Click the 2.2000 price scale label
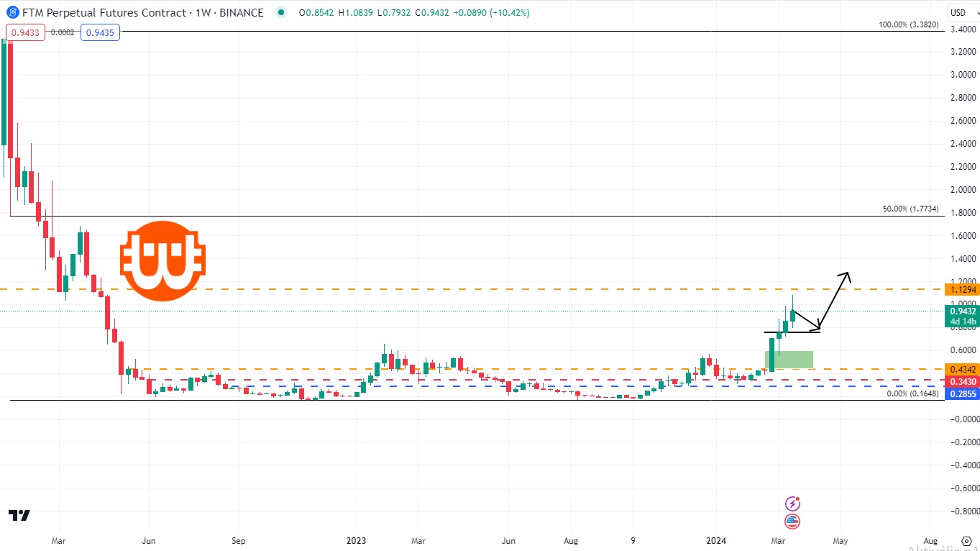980x551 pixels. point(963,167)
